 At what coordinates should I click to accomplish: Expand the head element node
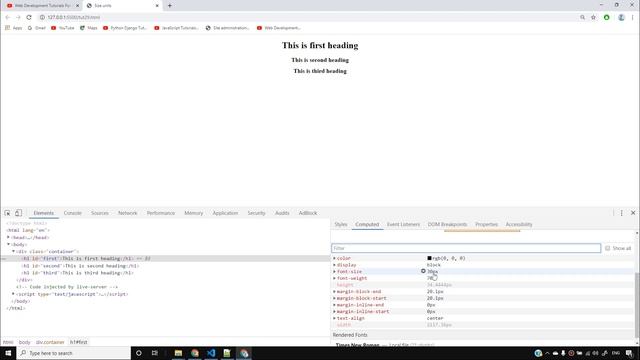click(8, 237)
